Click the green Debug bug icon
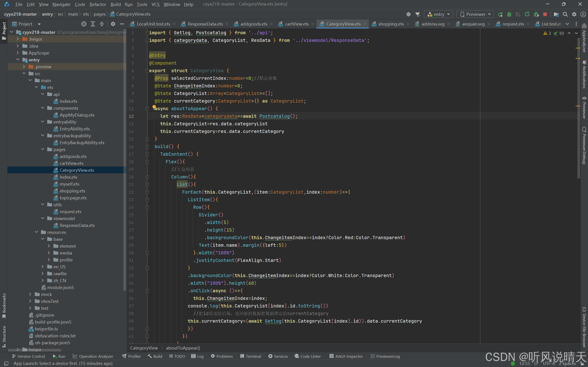The width and height of the screenshot is (588, 367). (x=509, y=14)
